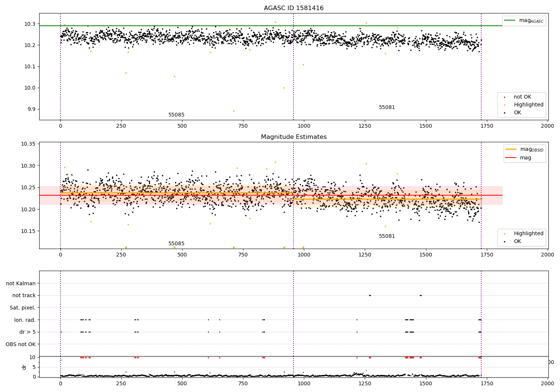This screenshot has width=560, height=392.
Task: Click the 10.15 y-axis tick label
Action: (x=28, y=231)
